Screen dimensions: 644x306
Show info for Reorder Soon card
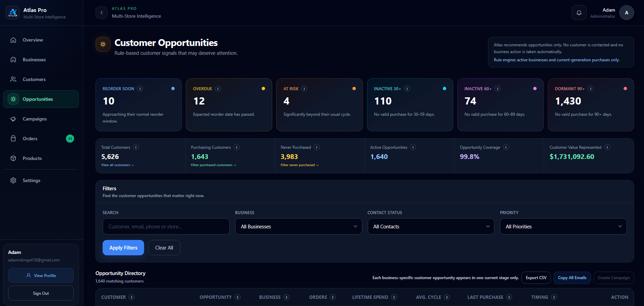(140, 88)
